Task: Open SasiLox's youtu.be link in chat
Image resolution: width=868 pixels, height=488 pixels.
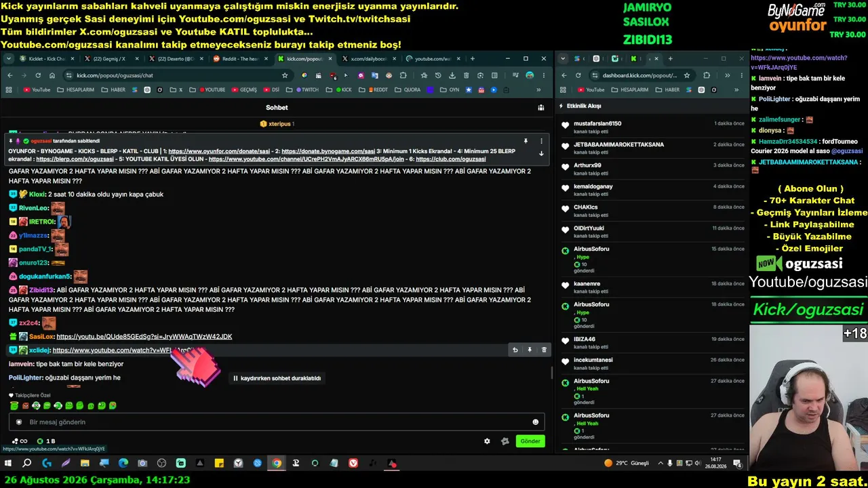Action: tap(144, 337)
